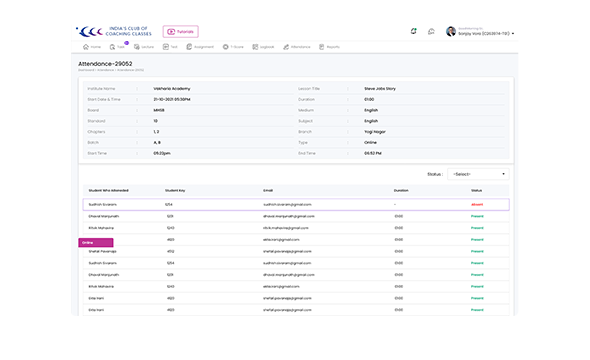Click the Email column header
Screen dimensions: 590x360
tap(268, 190)
